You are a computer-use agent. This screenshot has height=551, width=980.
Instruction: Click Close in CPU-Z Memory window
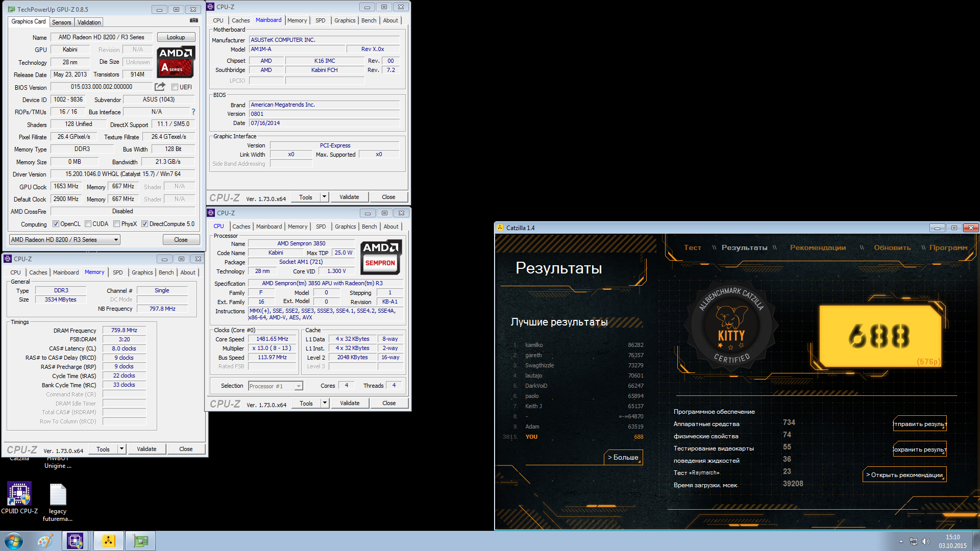[186, 449]
